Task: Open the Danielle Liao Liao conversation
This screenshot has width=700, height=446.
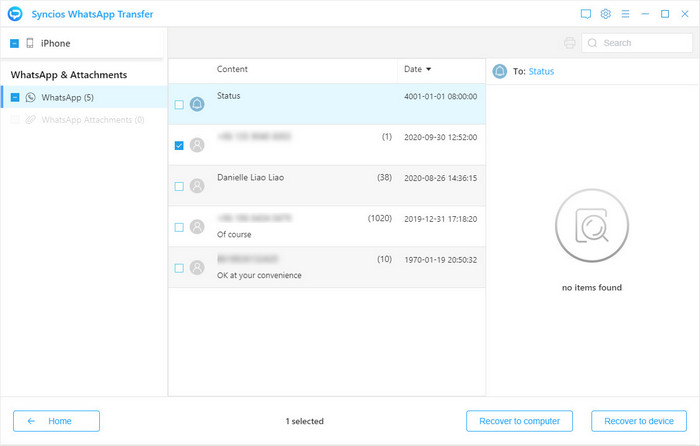Action: coord(327,186)
